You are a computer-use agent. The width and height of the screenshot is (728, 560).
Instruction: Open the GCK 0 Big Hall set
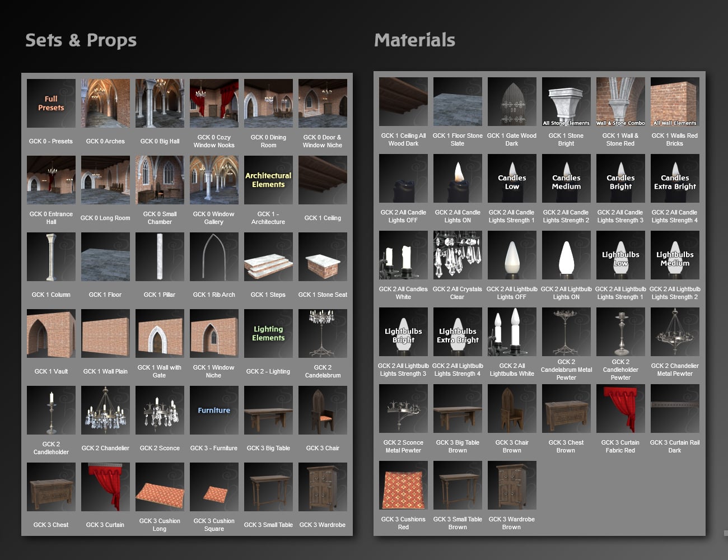[160, 103]
